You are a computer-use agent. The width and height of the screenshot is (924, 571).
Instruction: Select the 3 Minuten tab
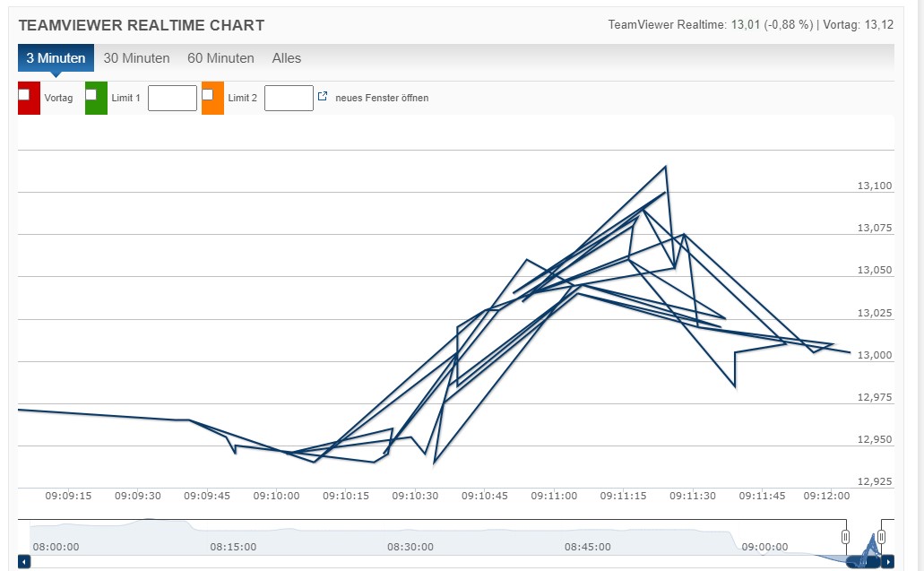coord(56,58)
